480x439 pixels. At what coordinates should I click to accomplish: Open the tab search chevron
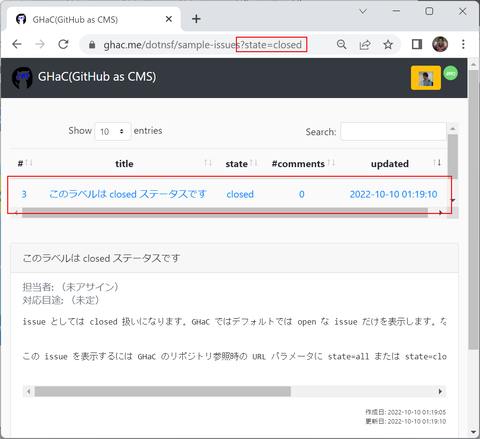pos(363,11)
